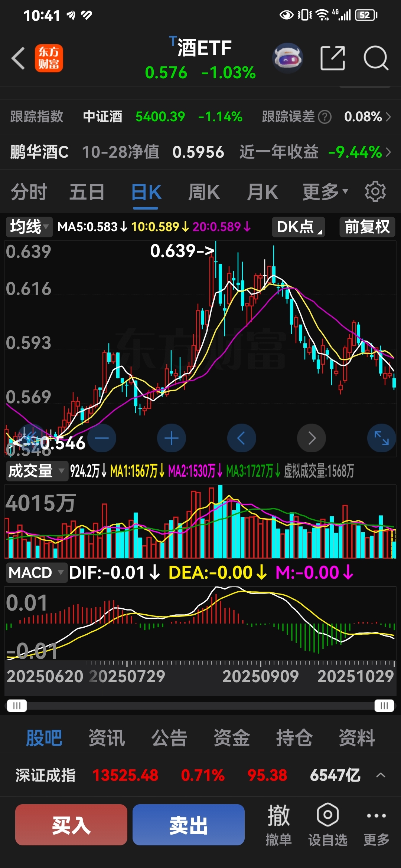The image size is (401, 868).
Task: Open 鹏华酒C fund link
Action: coord(39,152)
